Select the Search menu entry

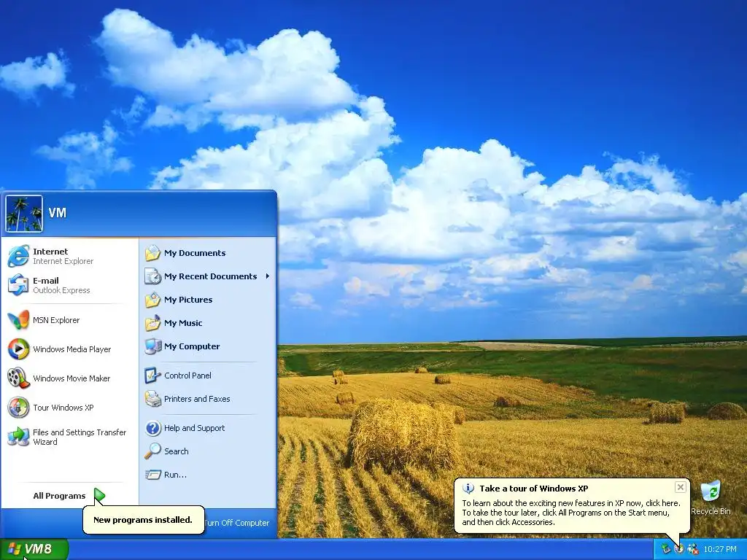(208, 451)
